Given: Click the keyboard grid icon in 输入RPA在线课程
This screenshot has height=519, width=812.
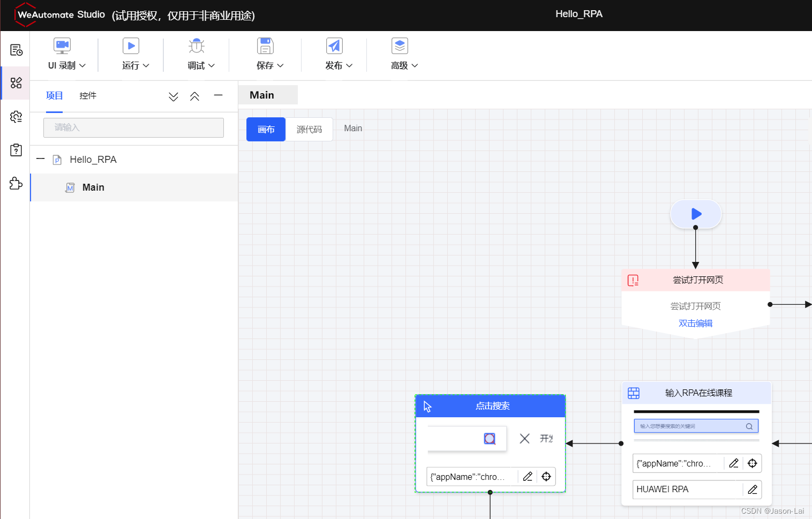Looking at the screenshot, I should (x=634, y=393).
